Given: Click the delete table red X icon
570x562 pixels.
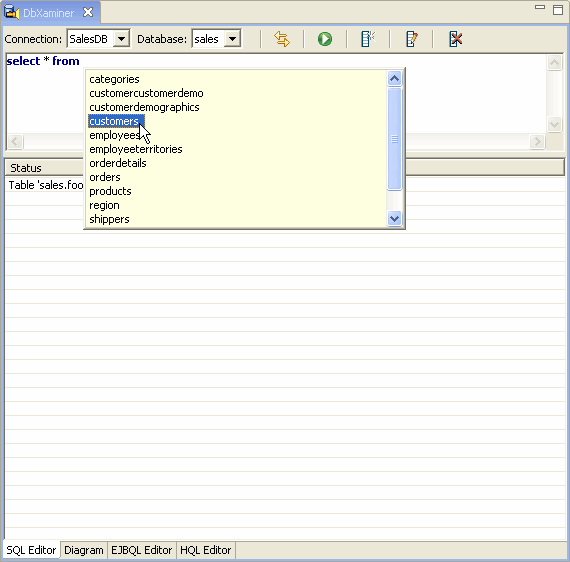Looking at the screenshot, I should click(x=455, y=39).
